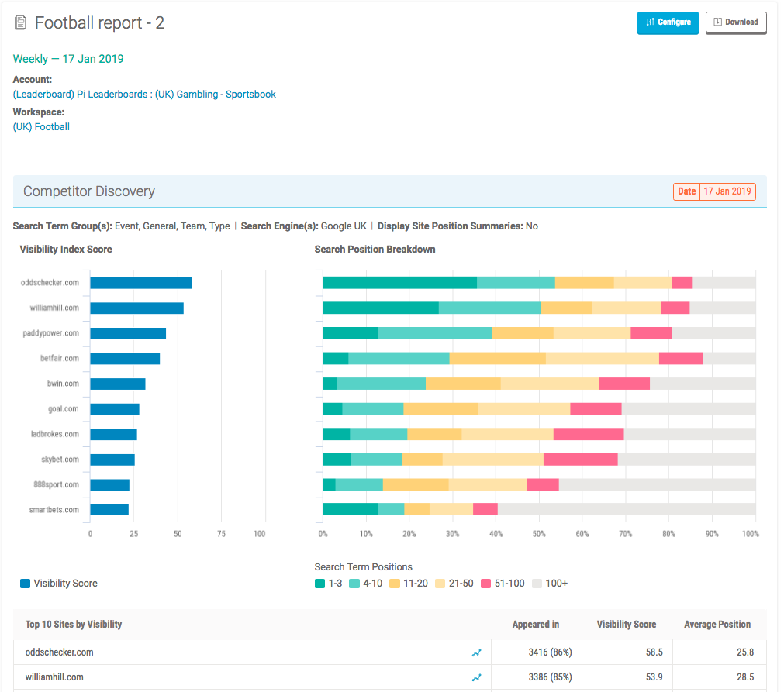Toggle the 51-100 positions legend swatch
The height and width of the screenshot is (692, 784).
(485, 584)
